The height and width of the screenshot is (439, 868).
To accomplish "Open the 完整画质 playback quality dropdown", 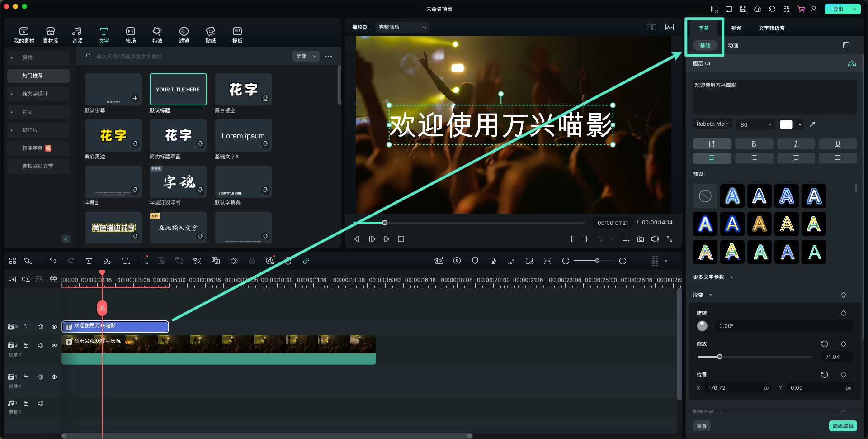I will point(401,27).
